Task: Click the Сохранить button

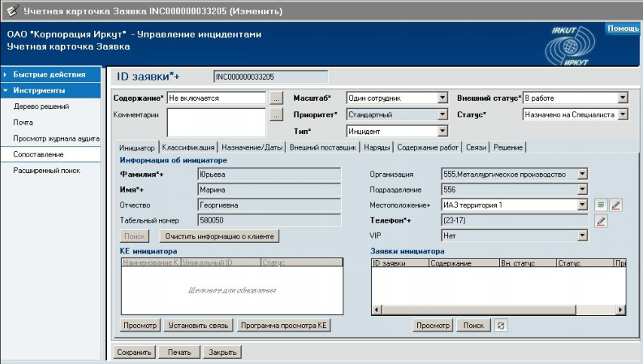Action: tap(134, 352)
